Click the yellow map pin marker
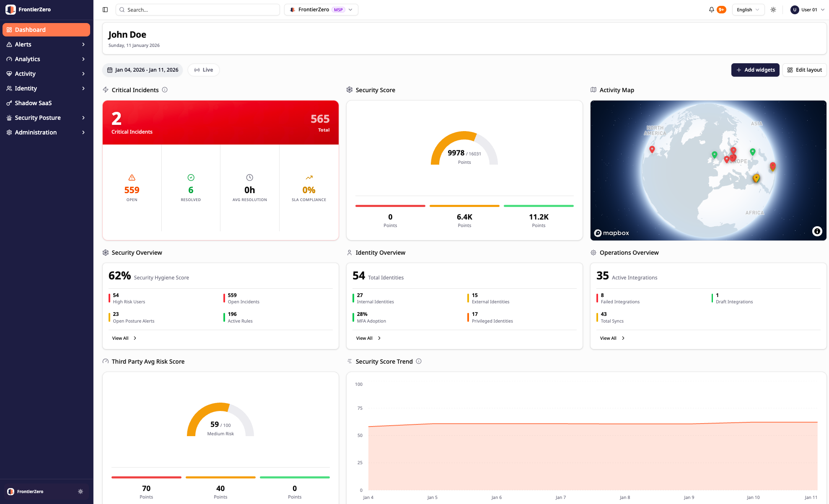This screenshot has height=504, width=829. tap(756, 178)
